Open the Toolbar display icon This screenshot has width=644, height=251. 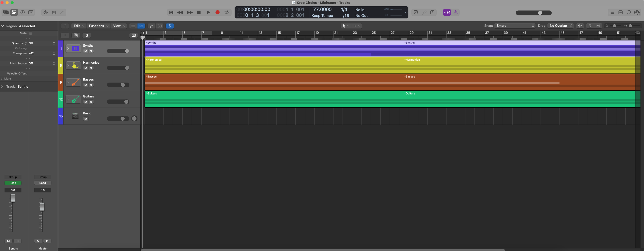31,12
